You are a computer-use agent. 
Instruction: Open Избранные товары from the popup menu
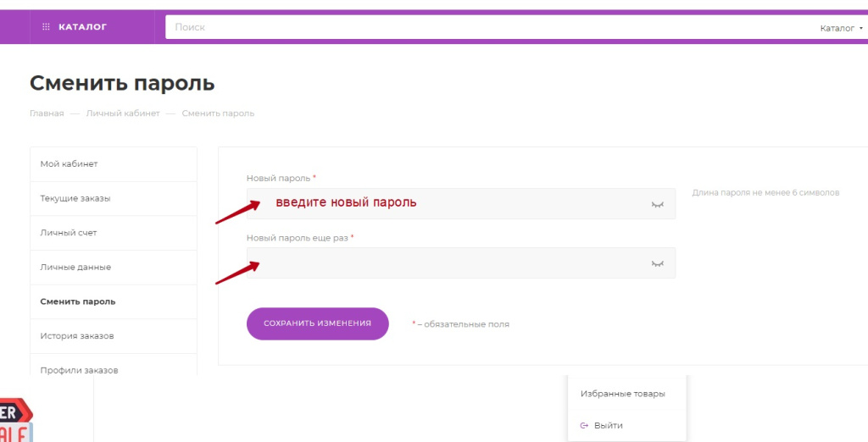click(622, 394)
